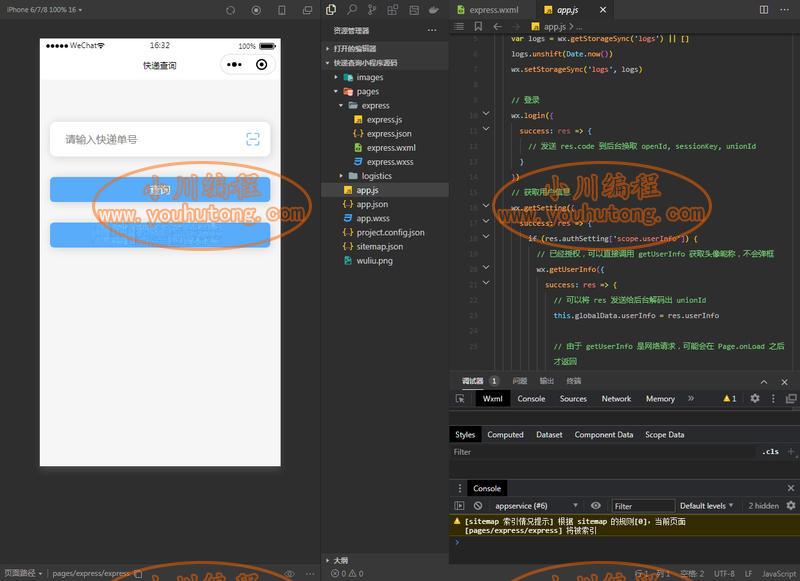Open console settings gear next to 2 hidden
This screenshot has width=800, height=581.
coord(791,506)
